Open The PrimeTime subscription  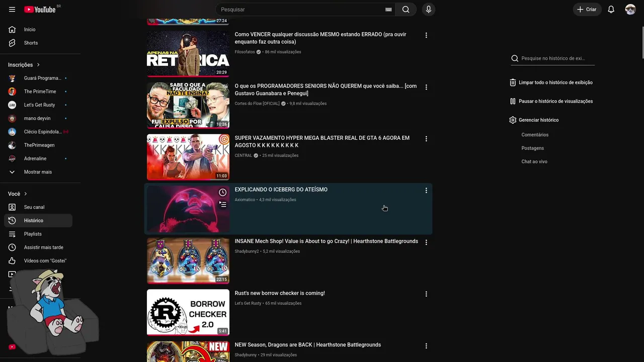point(38,92)
